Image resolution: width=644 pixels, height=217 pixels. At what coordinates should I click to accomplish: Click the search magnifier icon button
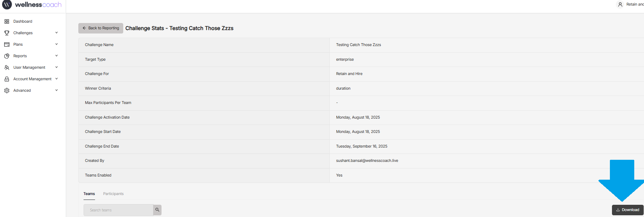157,210
